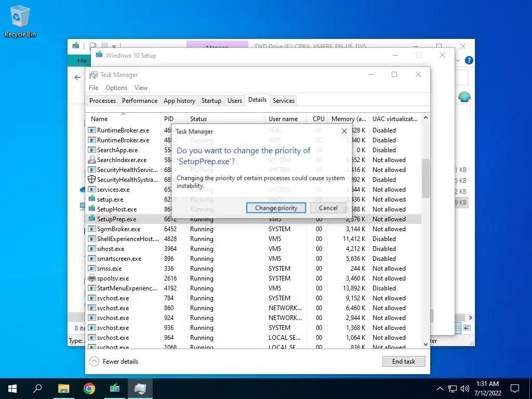Switch to the Processes tab
The image size is (532, 399).
coord(102,100)
